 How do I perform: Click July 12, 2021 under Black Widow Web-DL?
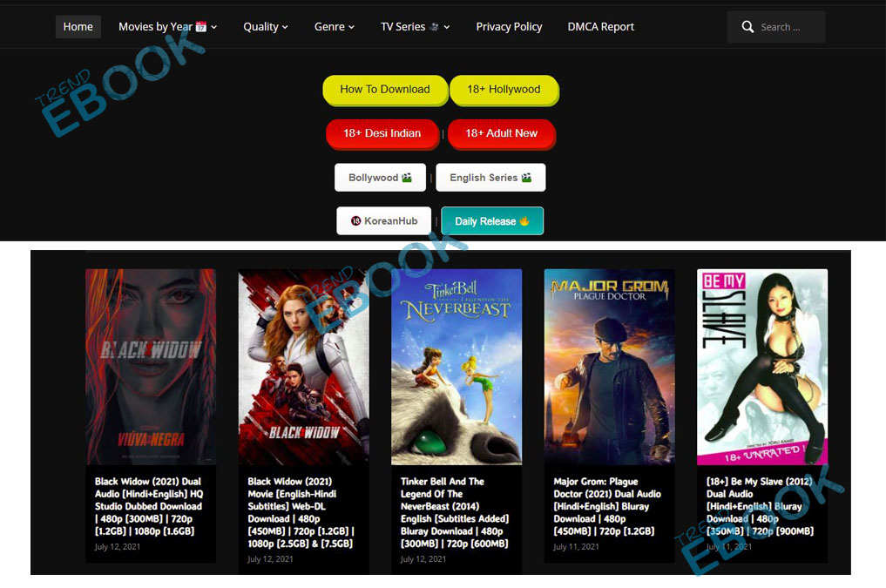click(270, 559)
